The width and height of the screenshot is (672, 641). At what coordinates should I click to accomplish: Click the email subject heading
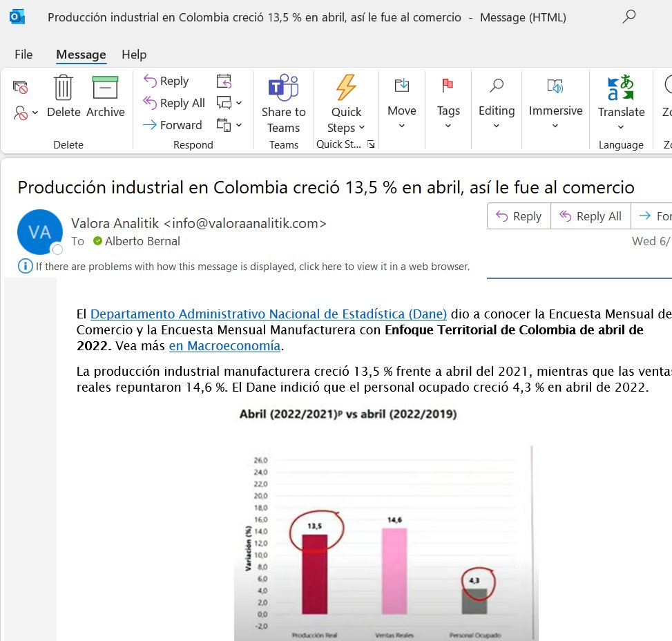coord(326,187)
